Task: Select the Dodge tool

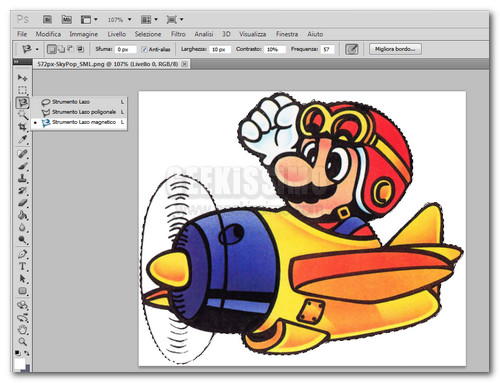Action: click(x=22, y=240)
